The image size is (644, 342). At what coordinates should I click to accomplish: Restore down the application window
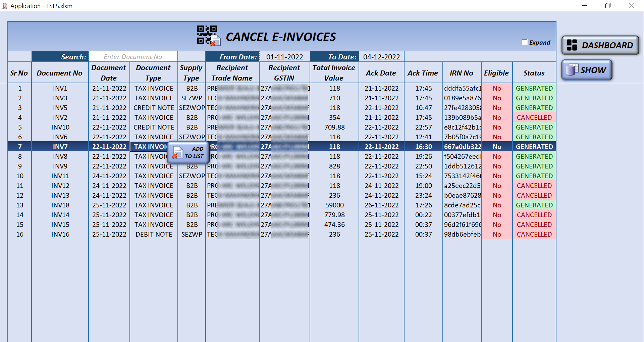click(608, 6)
